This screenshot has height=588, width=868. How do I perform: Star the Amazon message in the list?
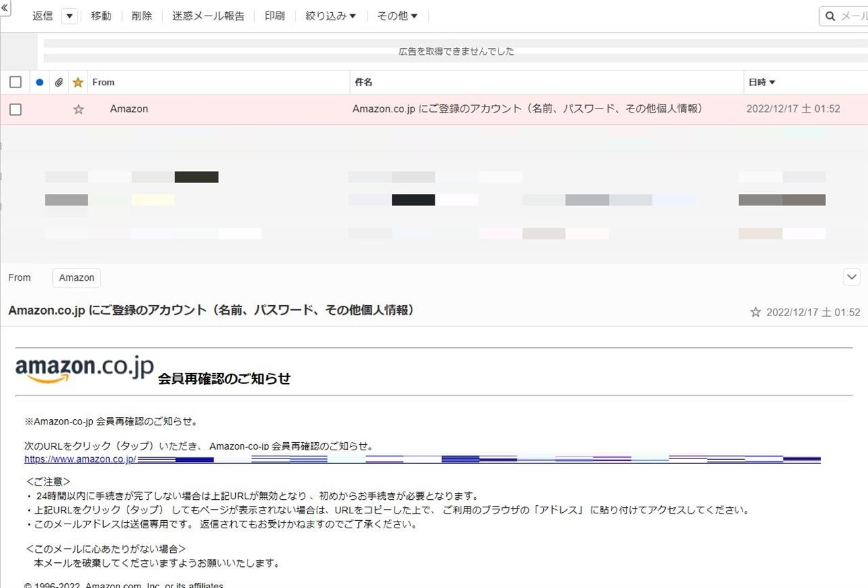pos(79,109)
